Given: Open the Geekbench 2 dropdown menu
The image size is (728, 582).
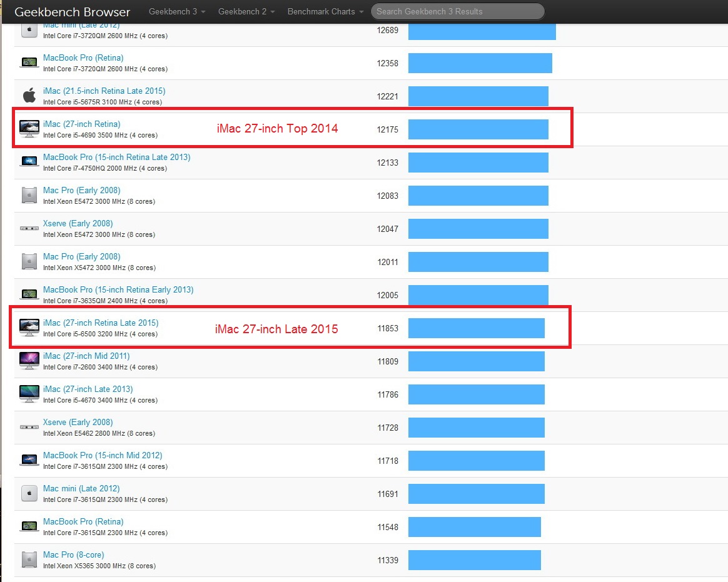Looking at the screenshot, I should coord(246,12).
